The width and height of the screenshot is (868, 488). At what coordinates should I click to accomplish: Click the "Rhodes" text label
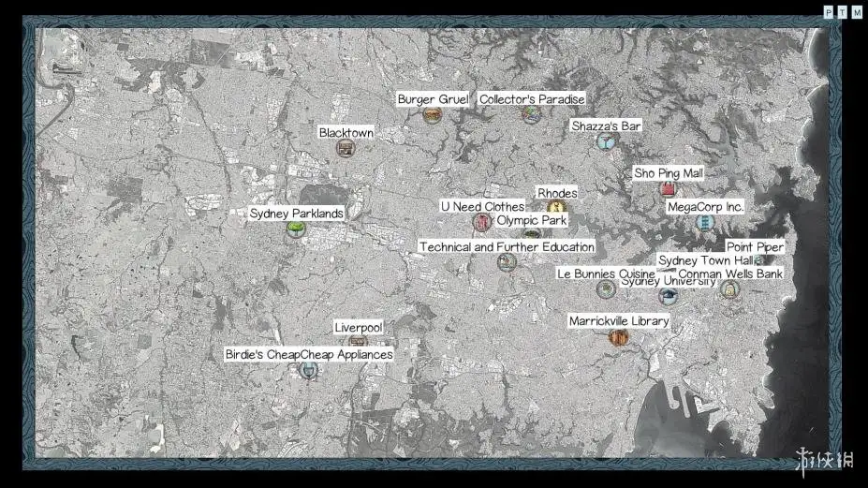coord(557,193)
